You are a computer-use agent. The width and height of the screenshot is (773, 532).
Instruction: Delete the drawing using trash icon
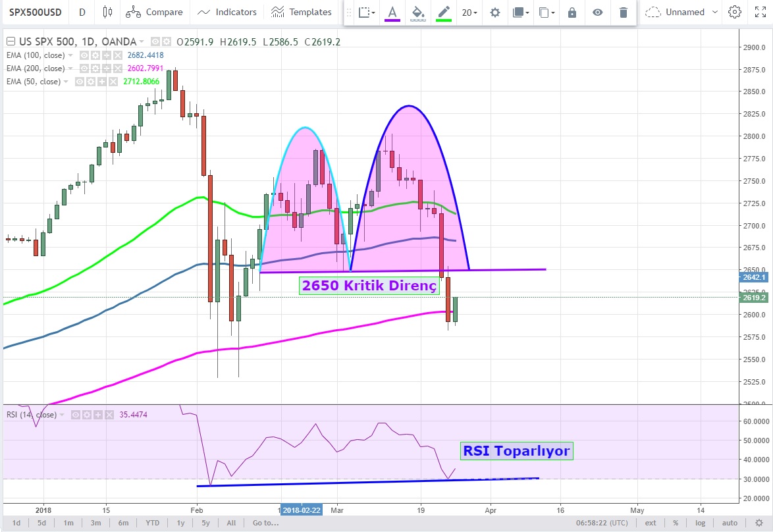[623, 12]
